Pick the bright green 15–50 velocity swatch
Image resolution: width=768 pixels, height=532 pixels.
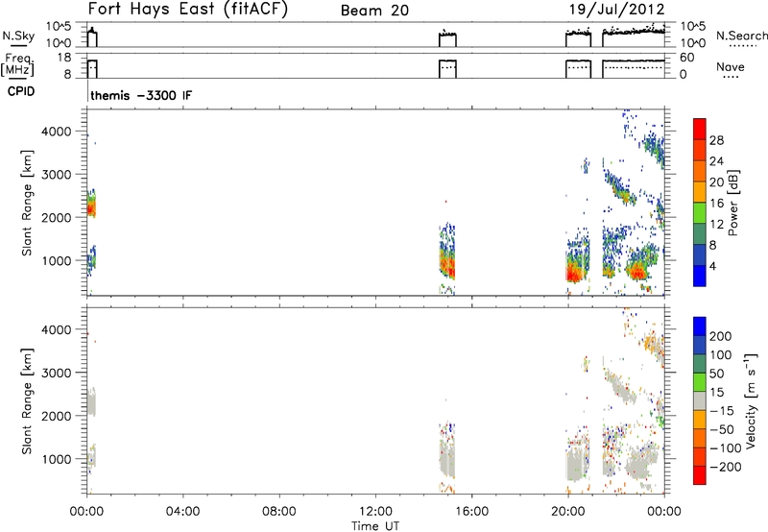point(700,382)
